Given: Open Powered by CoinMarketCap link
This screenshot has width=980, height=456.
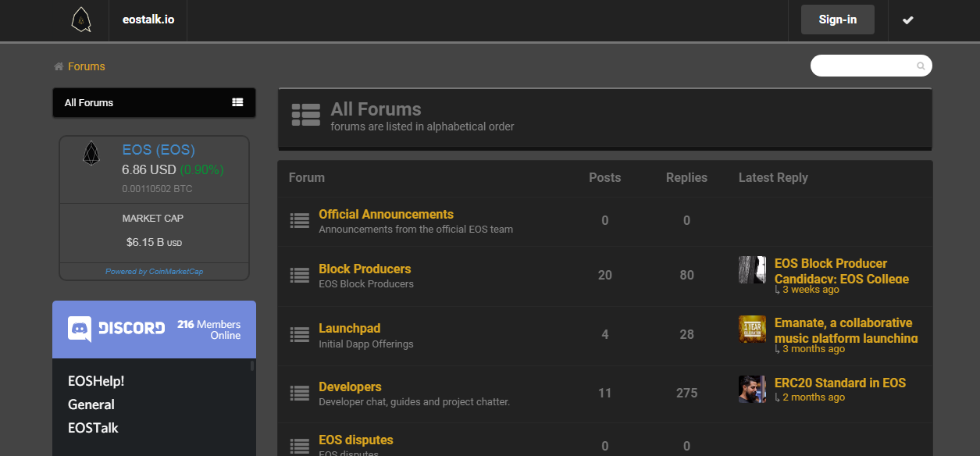Looking at the screenshot, I should click(x=154, y=272).
